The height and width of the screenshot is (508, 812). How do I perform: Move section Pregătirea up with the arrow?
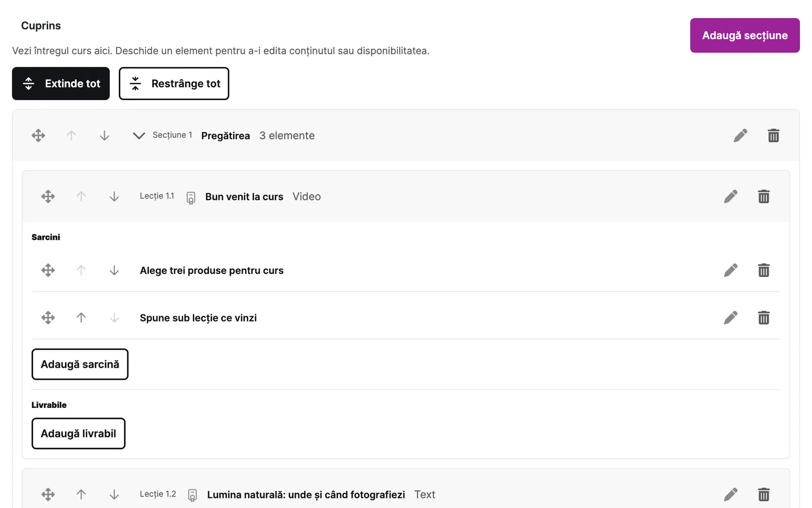(72, 136)
